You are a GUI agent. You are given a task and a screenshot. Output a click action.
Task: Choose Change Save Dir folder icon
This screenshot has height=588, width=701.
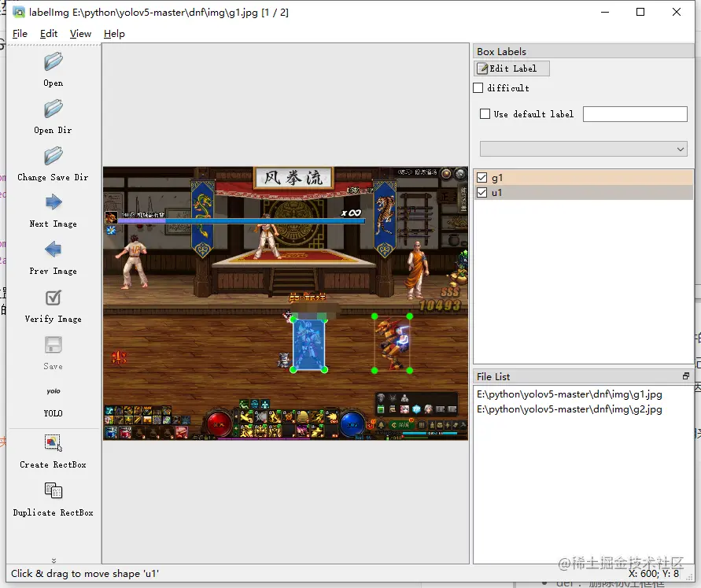pyautogui.click(x=53, y=157)
